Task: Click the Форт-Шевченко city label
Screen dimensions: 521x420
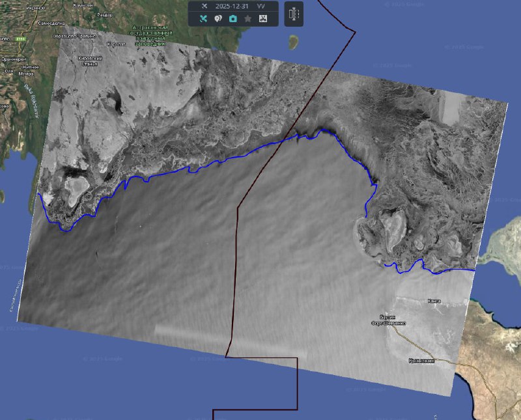Action: (x=388, y=323)
